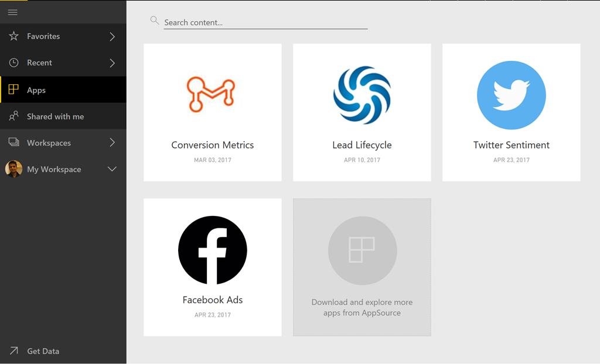
Task: Click the APR 10, 2017 date text
Action: [362, 160]
